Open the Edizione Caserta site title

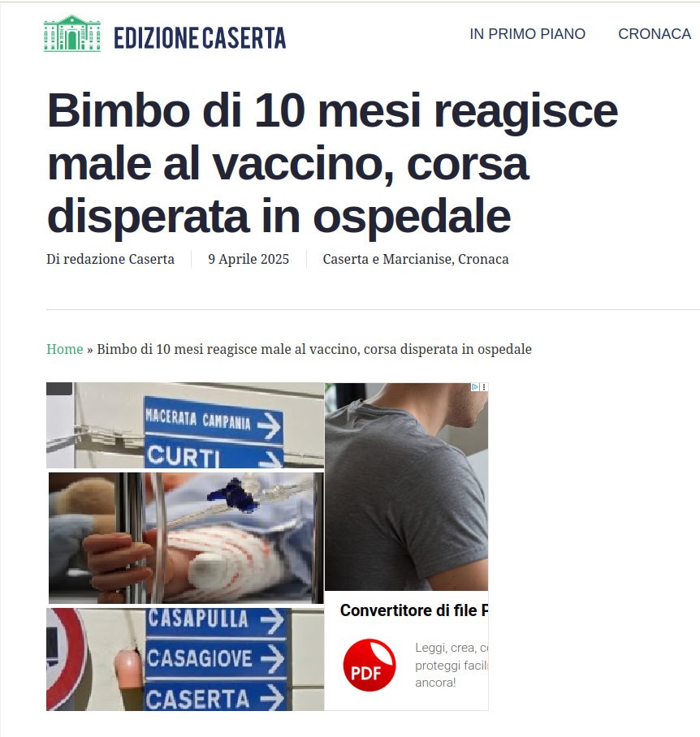click(200, 38)
